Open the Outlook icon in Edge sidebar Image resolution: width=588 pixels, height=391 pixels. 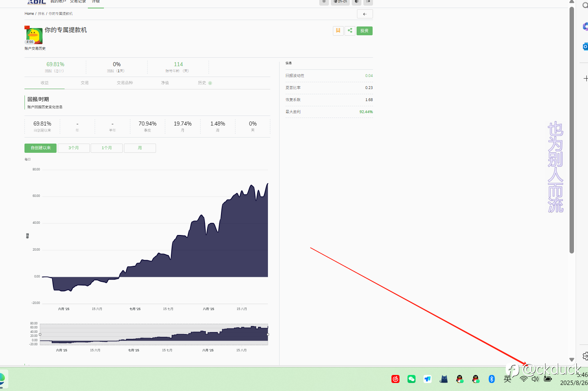586,47
